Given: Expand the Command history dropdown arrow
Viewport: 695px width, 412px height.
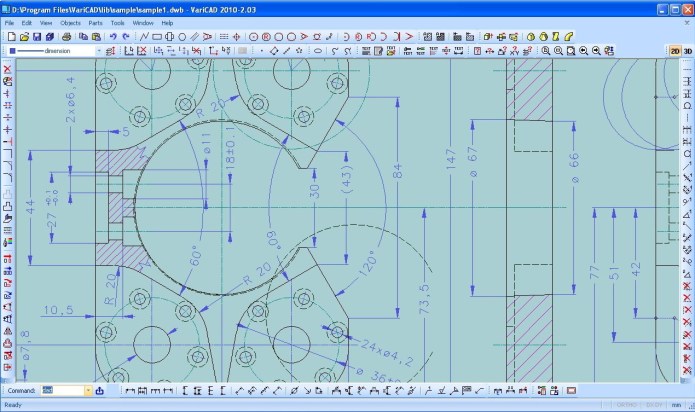Looking at the screenshot, I should point(88,391).
